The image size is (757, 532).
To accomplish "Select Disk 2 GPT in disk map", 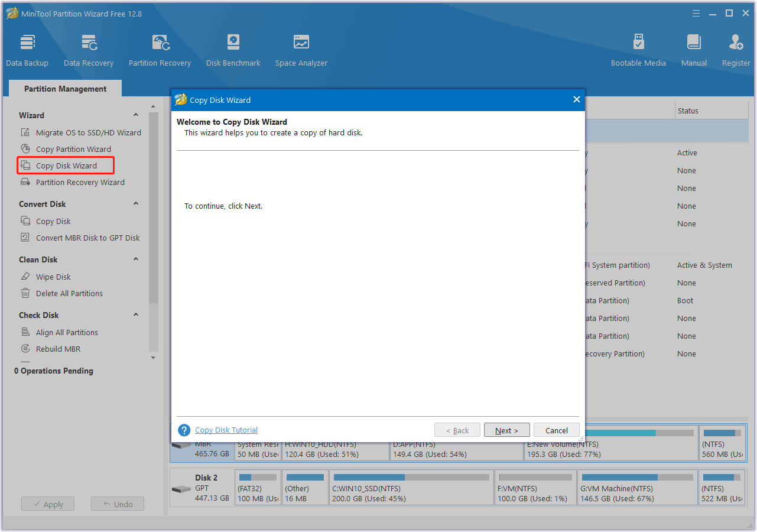I will [x=202, y=488].
